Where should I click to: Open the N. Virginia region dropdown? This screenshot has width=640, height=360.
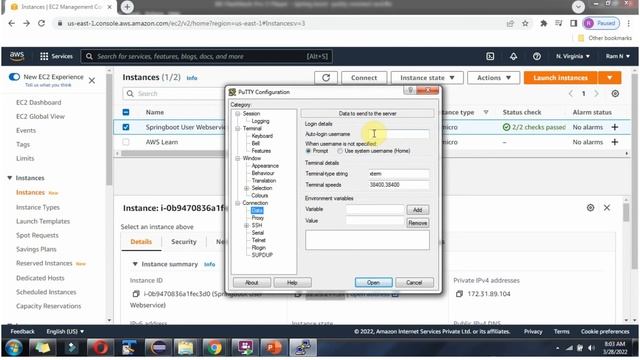[573, 56]
